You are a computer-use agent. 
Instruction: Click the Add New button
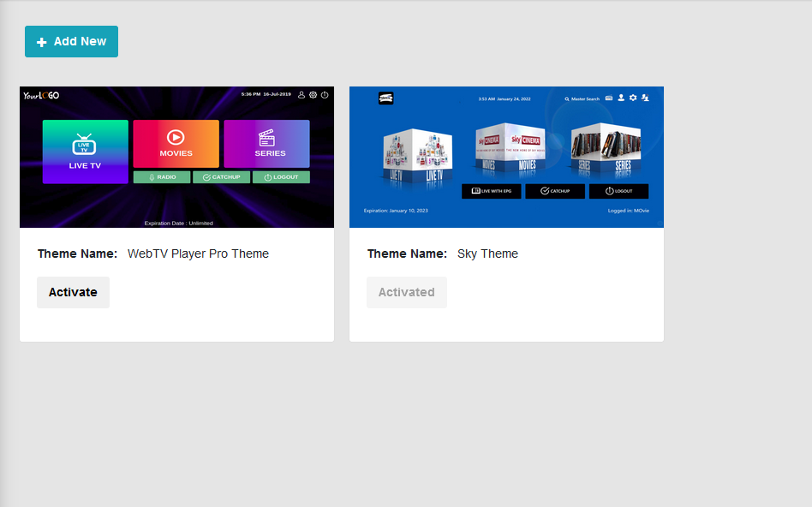click(71, 41)
